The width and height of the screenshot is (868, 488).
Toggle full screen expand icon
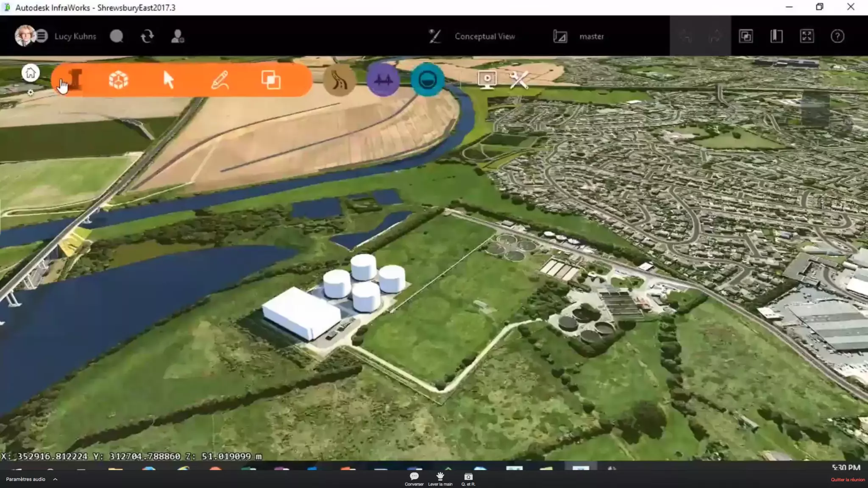click(807, 36)
